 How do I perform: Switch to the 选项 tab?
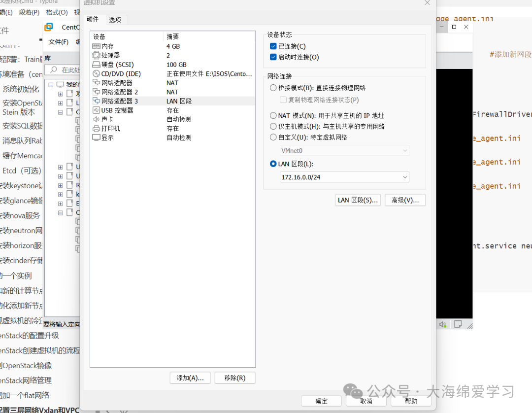tap(116, 20)
